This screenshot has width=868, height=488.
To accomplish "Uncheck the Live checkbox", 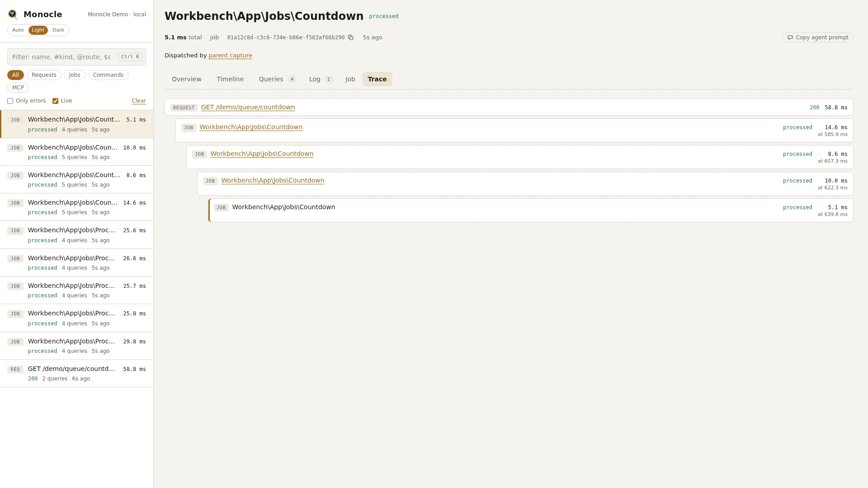I will [x=55, y=101].
